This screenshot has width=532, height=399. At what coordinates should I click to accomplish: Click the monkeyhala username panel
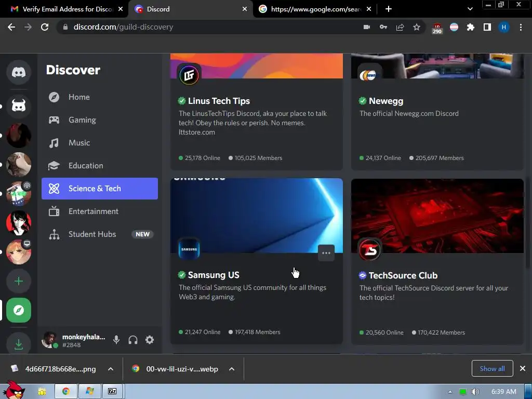point(74,340)
